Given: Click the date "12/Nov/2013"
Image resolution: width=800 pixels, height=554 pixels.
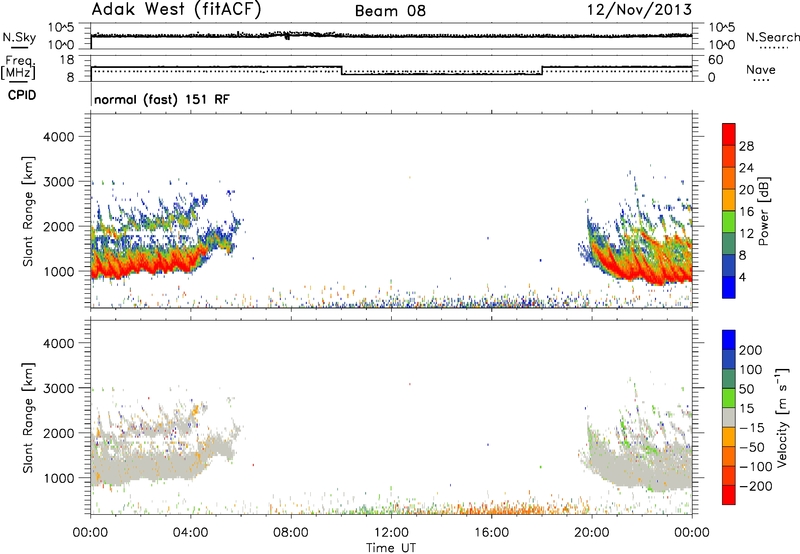Looking at the screenshot, I should [x=639, y=10].
